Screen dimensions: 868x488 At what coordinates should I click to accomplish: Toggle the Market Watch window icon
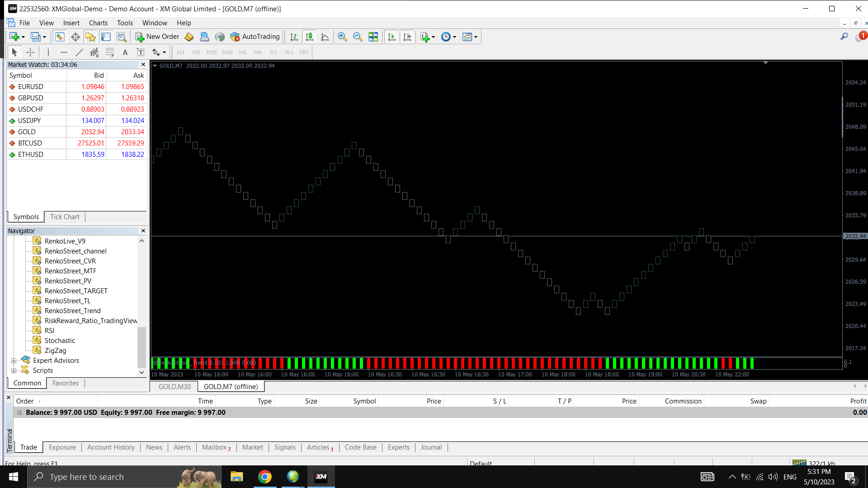click(x=60, y=37)
